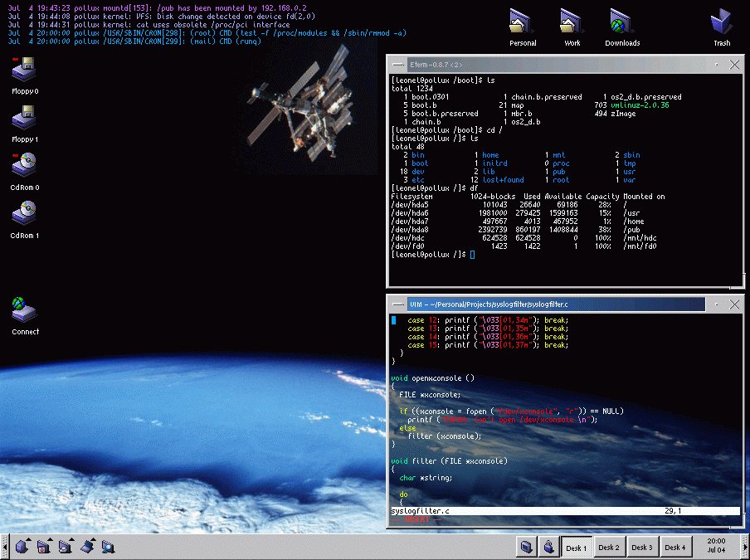Click boot.0301 in the Eterm listing

click(x=430, y=97)
